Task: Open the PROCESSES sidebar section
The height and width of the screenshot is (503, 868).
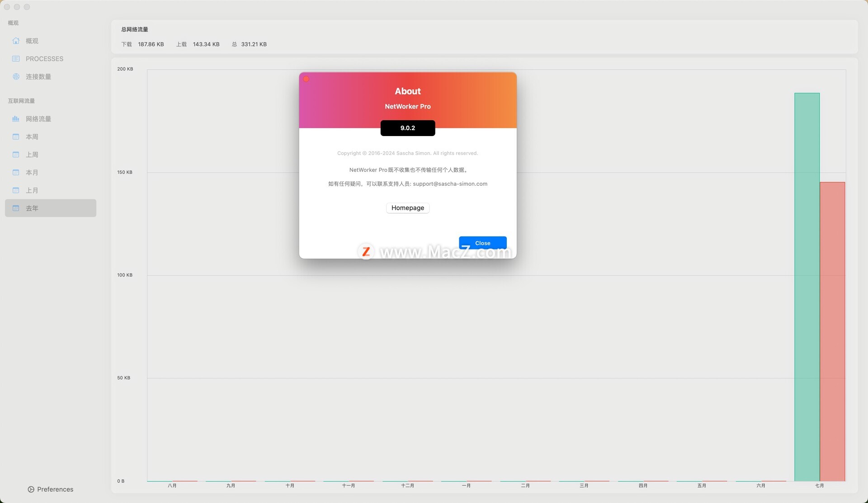Action: tap(50, 59)
